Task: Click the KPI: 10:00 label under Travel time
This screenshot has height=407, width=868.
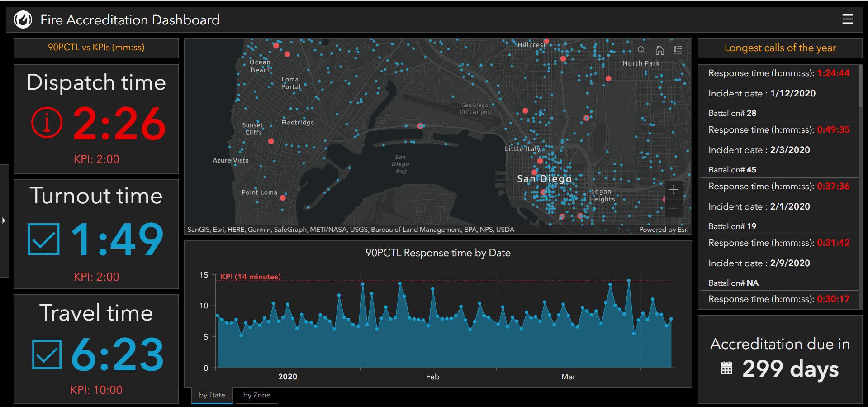Action: [96, 390]
